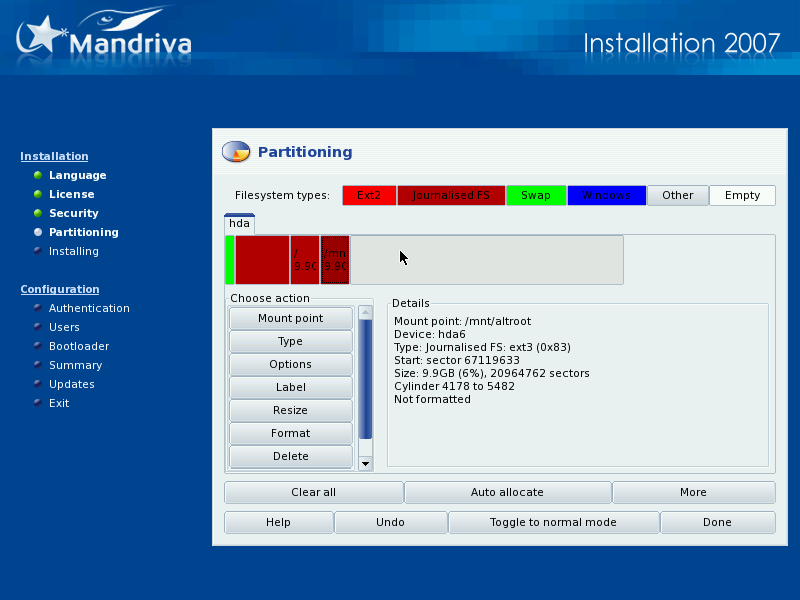
Task: Click the Authentication step in sidebar
Action: tap(89, 308)
